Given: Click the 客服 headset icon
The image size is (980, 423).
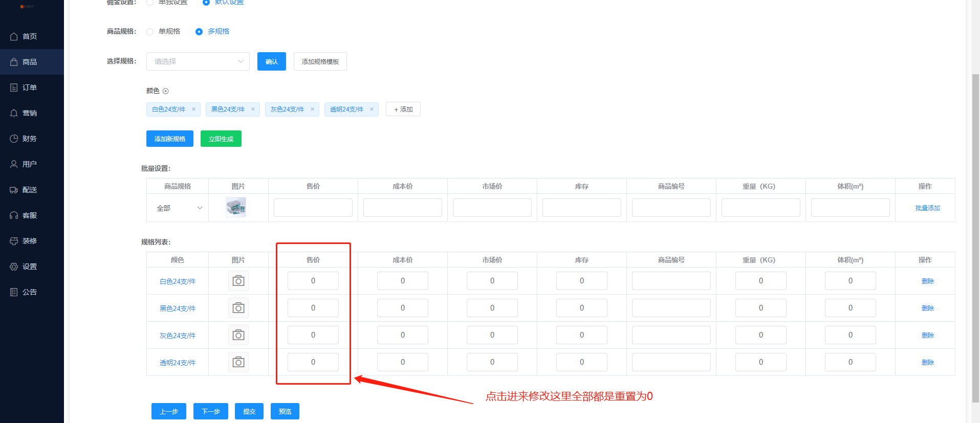Looking at the screenshot, I should click(14, 215).
